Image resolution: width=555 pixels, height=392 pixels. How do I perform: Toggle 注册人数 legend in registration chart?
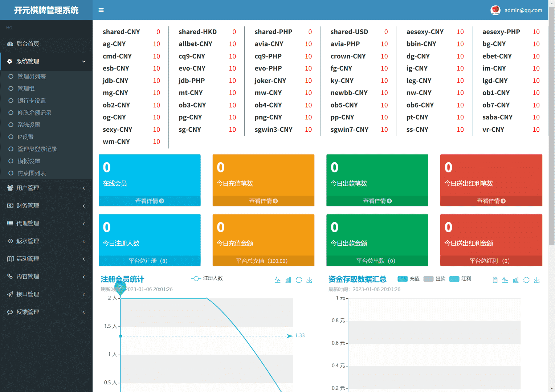coord(207,278)
